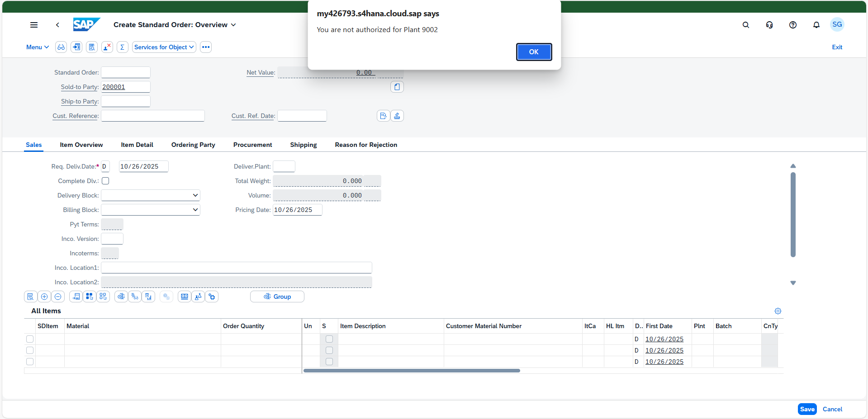Image resolution: width=868 pixels, height=419 pixels.
Task: Enable the Complete Dlv. checkbox
Action: [105, 181]
